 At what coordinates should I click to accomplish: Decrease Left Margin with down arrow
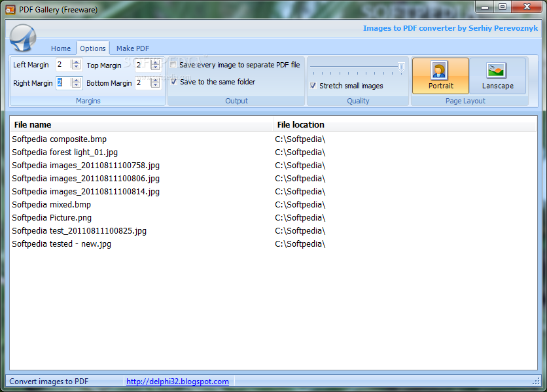tap(76, 67)
